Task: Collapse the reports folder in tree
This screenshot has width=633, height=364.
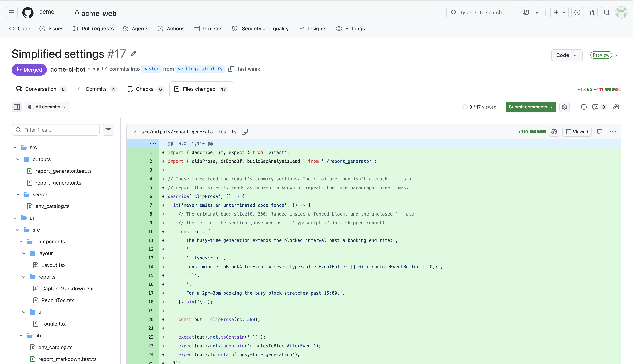Action: pyautogui.click(x=24, y=277)
